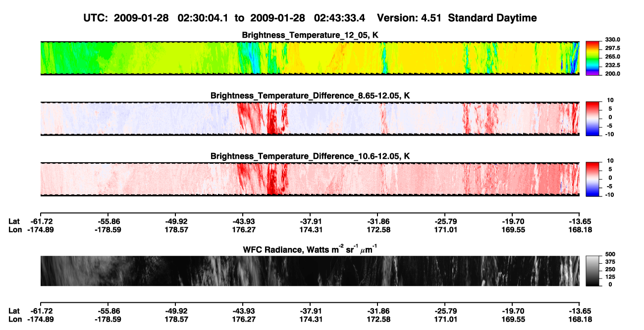Click the red-blue colorbar of the 10.6-12.05 panel
Image resolution: width=644 pixels, height=330 pixels.
pos(592,179)
